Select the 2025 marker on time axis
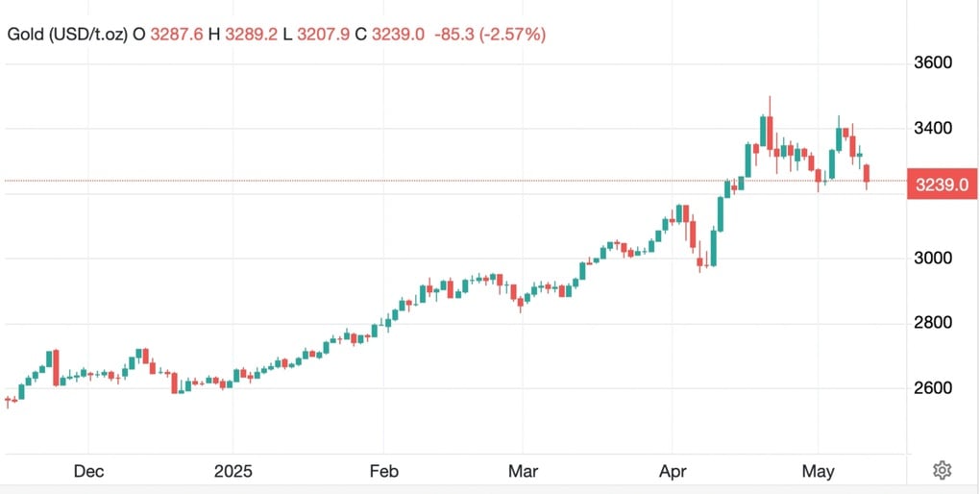 233,472
